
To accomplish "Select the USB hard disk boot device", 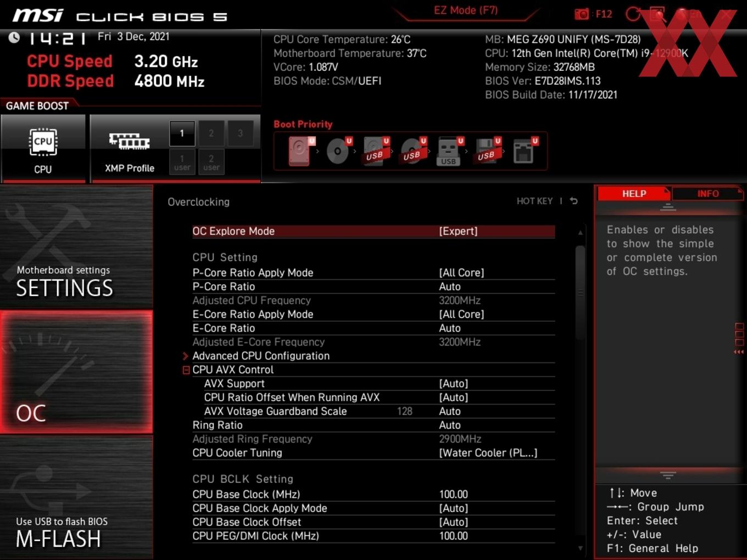I will [x=376, y=151].
